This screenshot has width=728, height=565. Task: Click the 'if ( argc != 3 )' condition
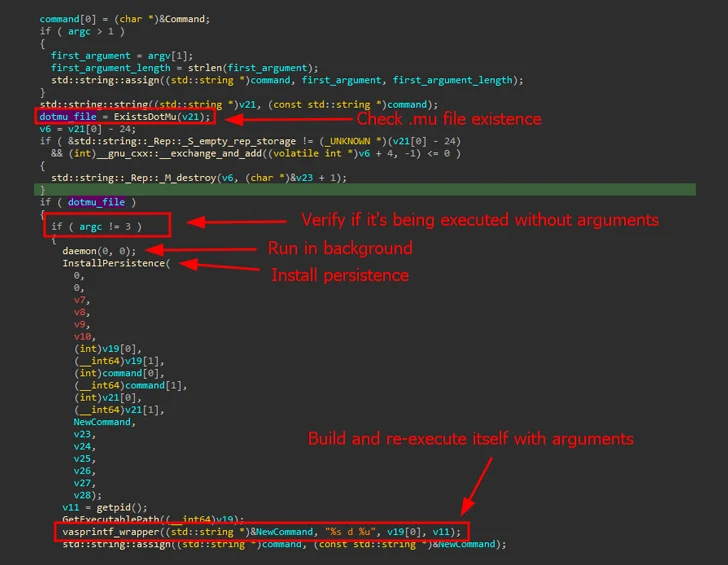pyautogui.click(x=96, y=226)
